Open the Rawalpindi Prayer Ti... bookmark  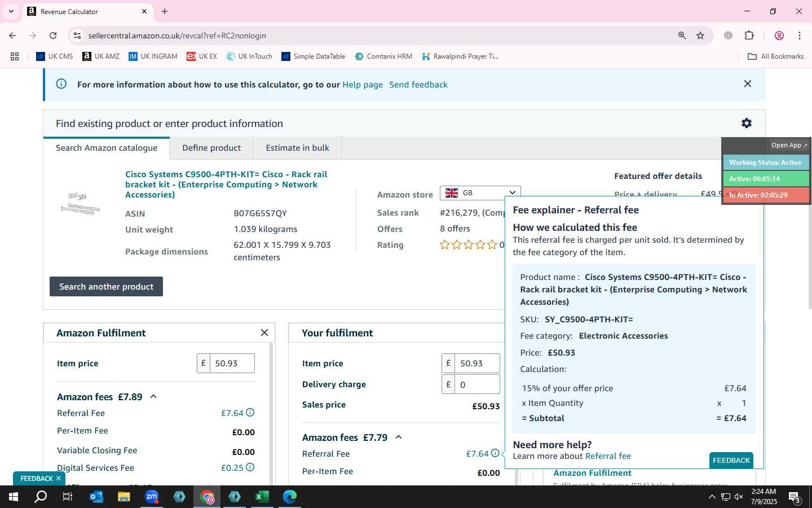tap(460, 56)
